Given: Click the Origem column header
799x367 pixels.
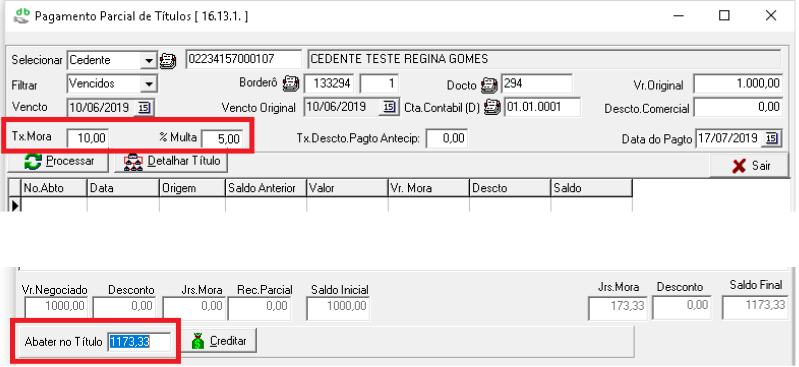Looking at the screenshot, I should coord(192,188).
